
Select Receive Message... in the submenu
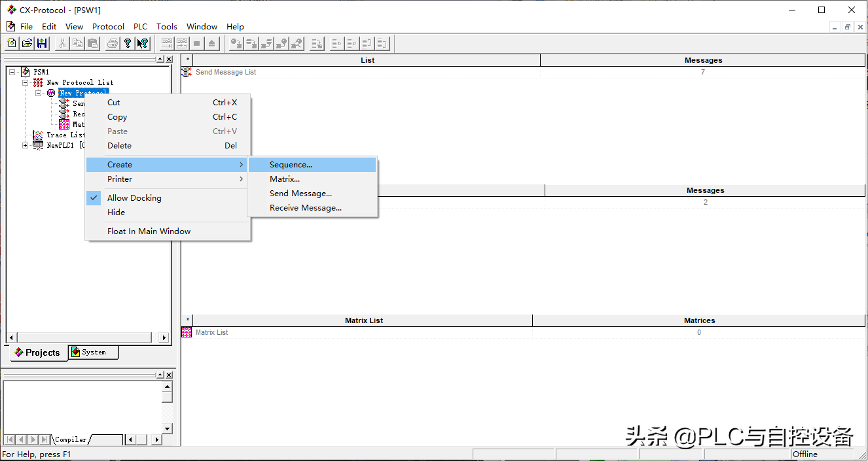coord(312,208)
